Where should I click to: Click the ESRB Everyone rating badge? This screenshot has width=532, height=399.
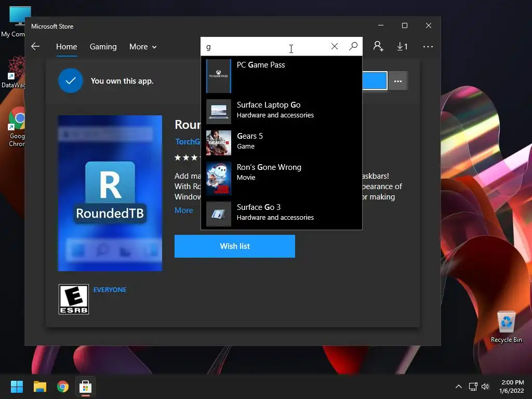click(x=74, y=299)
